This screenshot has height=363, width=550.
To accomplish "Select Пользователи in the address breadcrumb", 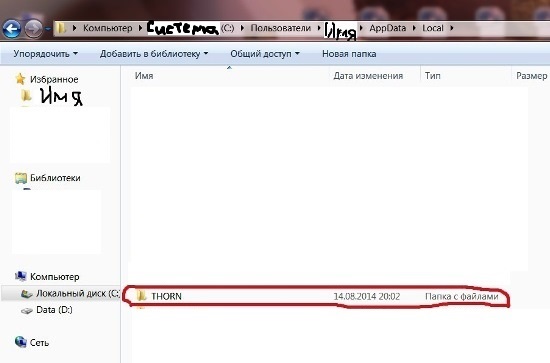I will pos(281,28).
